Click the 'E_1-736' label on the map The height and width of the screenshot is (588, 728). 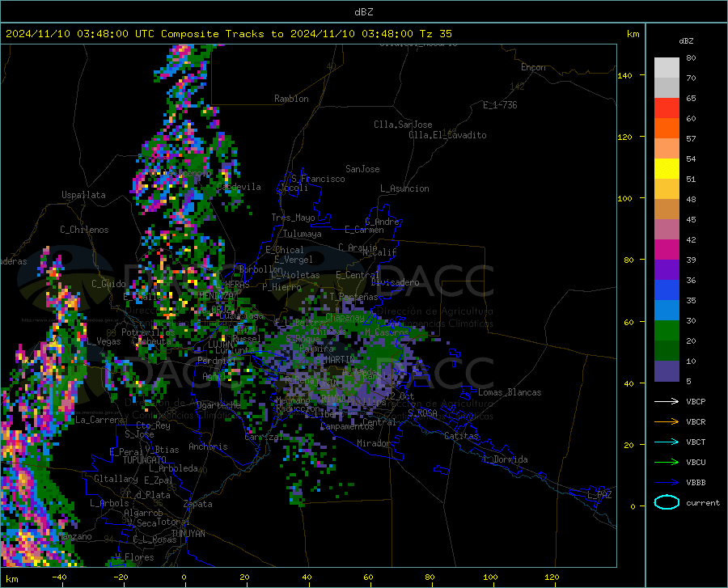pos(500,105)
